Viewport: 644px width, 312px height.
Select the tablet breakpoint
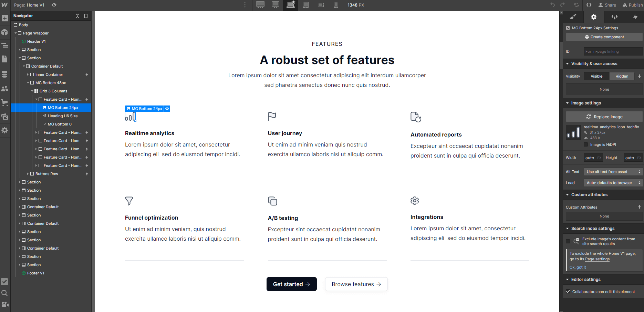(x=305, y=5)
